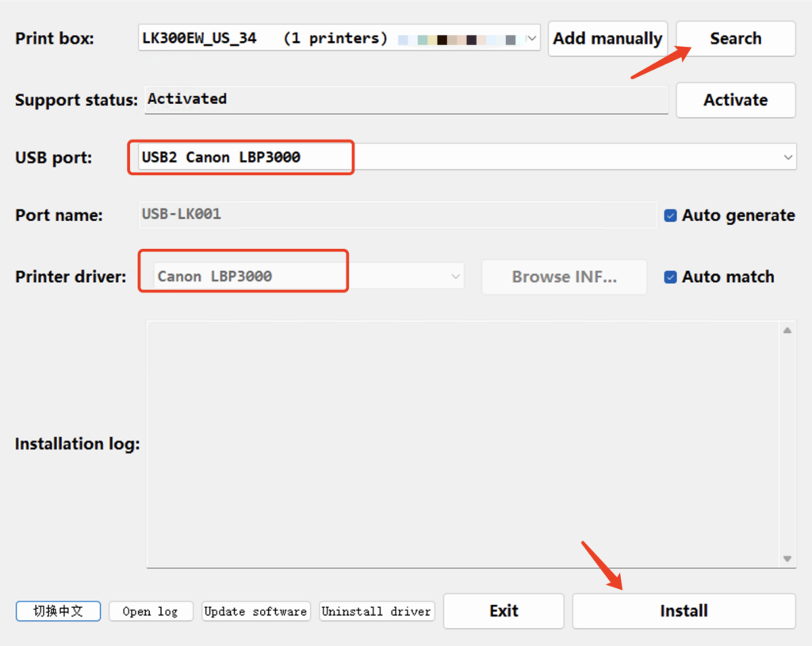Switch language with the 切换中文 button
Screen dimensions: 812x646
click(x=58, y=611)
